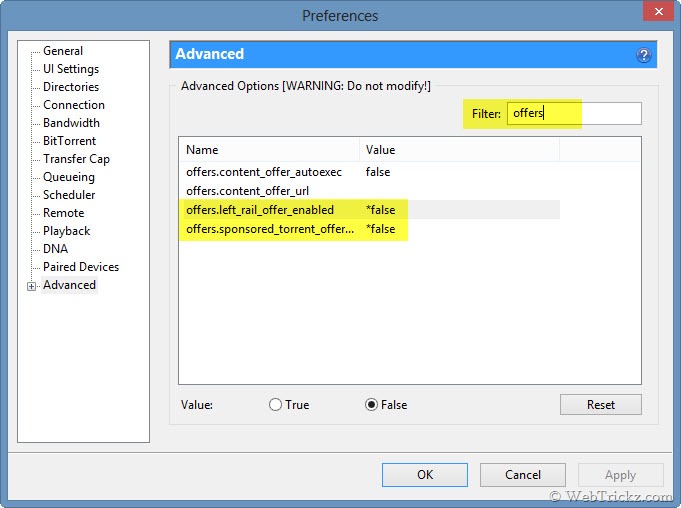Confirm with the OK button
The width and height of the screenshot is (681, 508).
pyautogui.click(x=425, y=475)
